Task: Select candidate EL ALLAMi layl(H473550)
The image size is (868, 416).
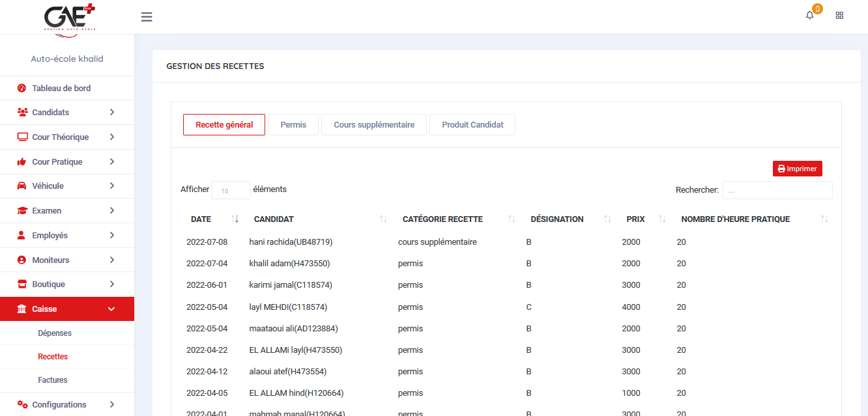Action: [x=296, y=350]
